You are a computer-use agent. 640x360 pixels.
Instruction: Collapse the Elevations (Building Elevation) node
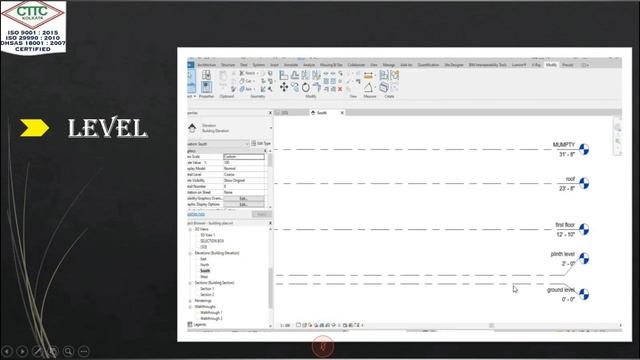pos(190,253)
